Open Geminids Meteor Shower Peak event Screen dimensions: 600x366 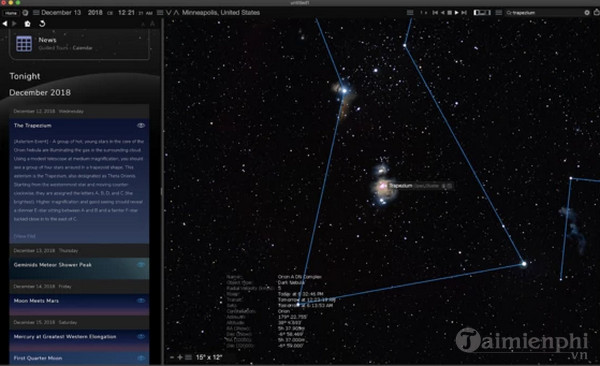[x=52, y=265]
